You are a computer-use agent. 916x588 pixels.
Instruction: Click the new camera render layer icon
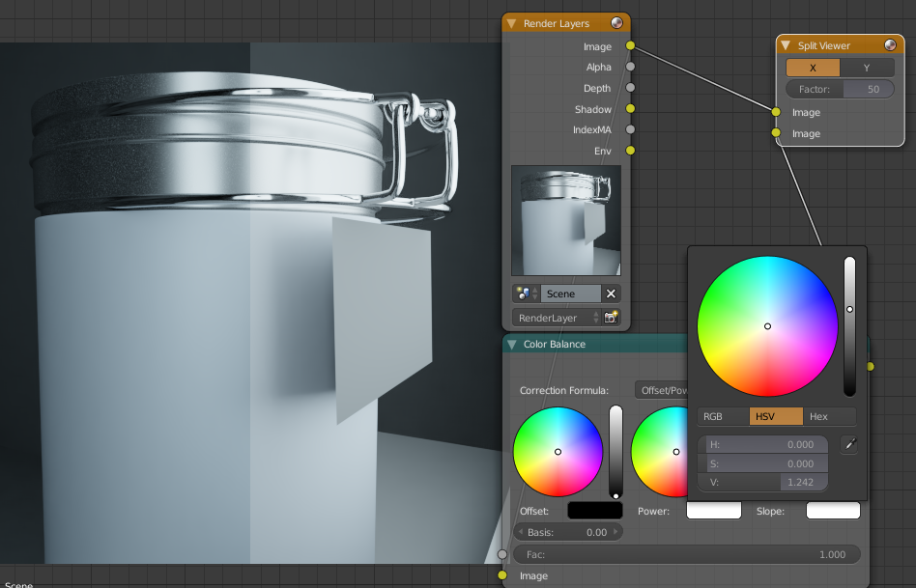click(612, 317)
